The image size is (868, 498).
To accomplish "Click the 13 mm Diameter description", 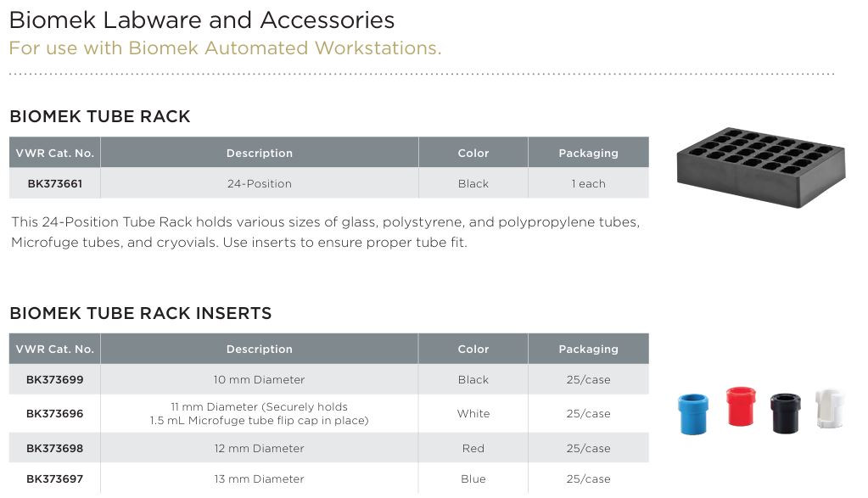I will coord(259,478).
